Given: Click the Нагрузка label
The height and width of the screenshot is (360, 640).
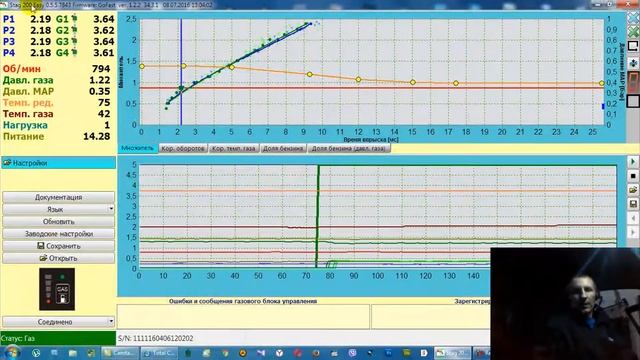Looking at the screenshot, I should pyautogui.click(x=25, y=125).
